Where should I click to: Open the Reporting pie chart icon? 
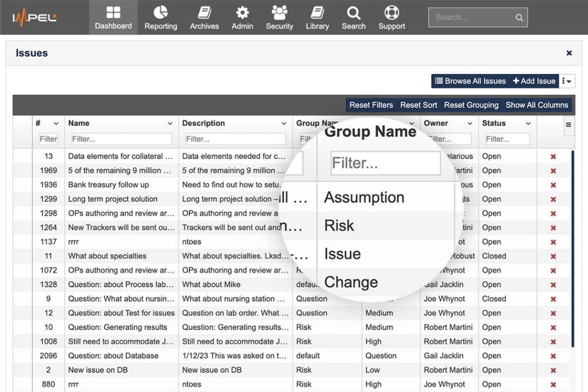pos(161,13)
